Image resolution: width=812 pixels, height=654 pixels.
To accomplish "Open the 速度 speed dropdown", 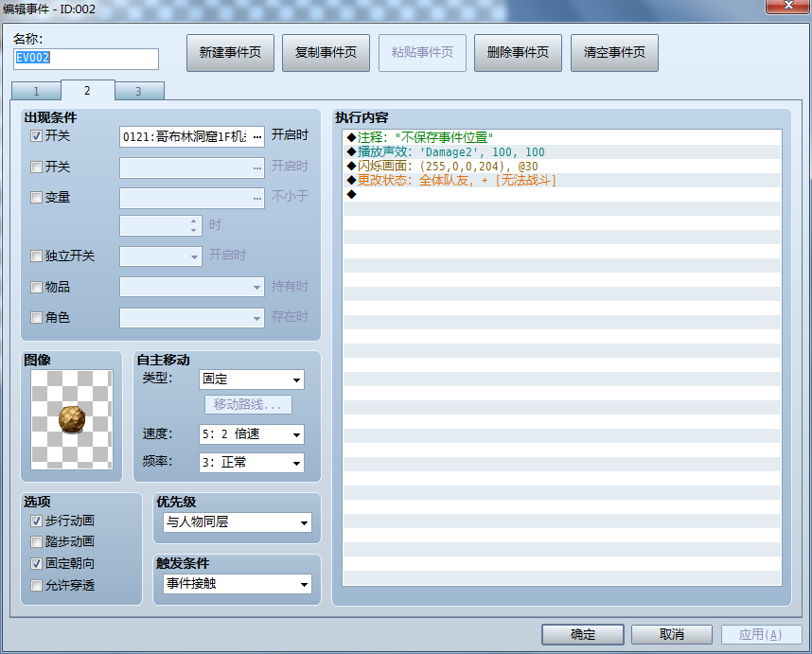I will 251,434.
